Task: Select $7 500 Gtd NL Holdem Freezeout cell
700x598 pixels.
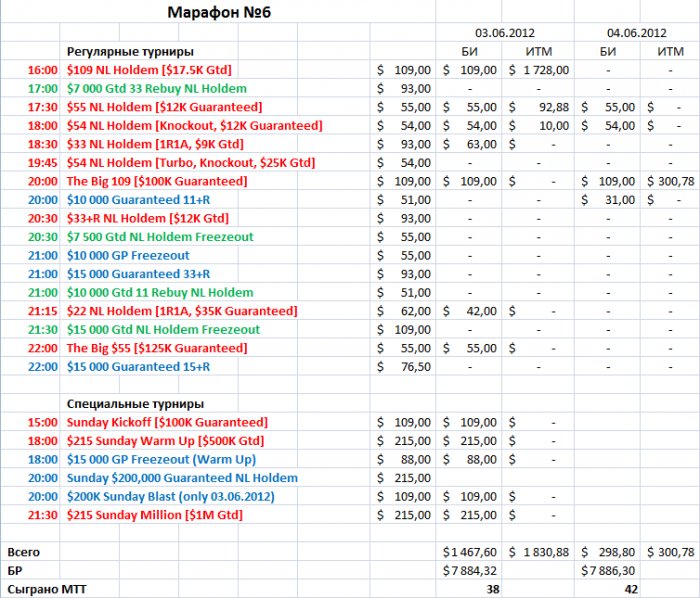Action: [160, 237]
